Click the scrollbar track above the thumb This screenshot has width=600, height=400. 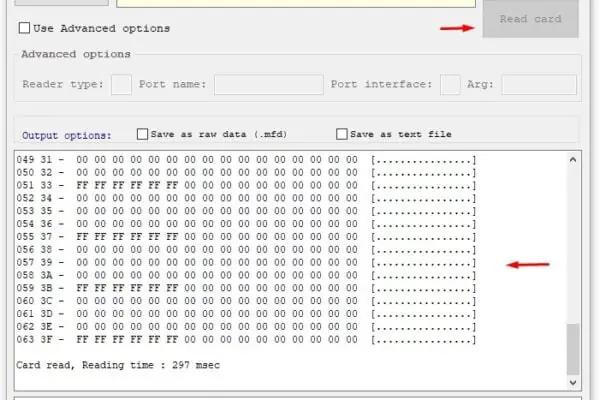573,245
